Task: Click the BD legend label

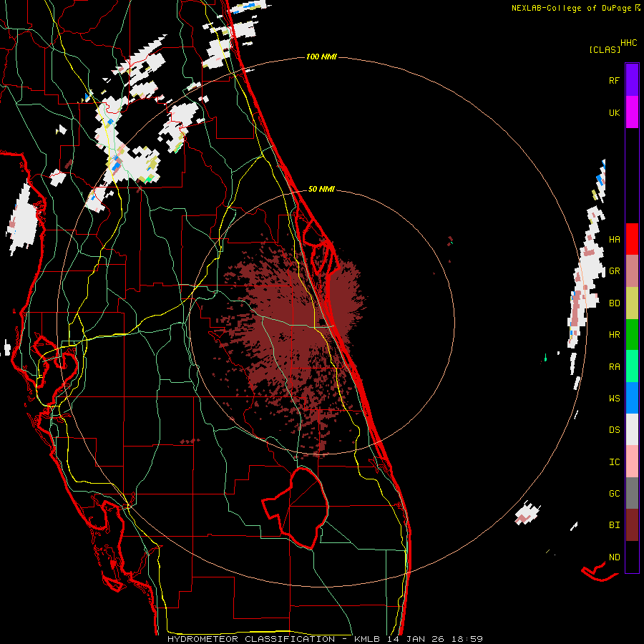Action: click(614, 303)
